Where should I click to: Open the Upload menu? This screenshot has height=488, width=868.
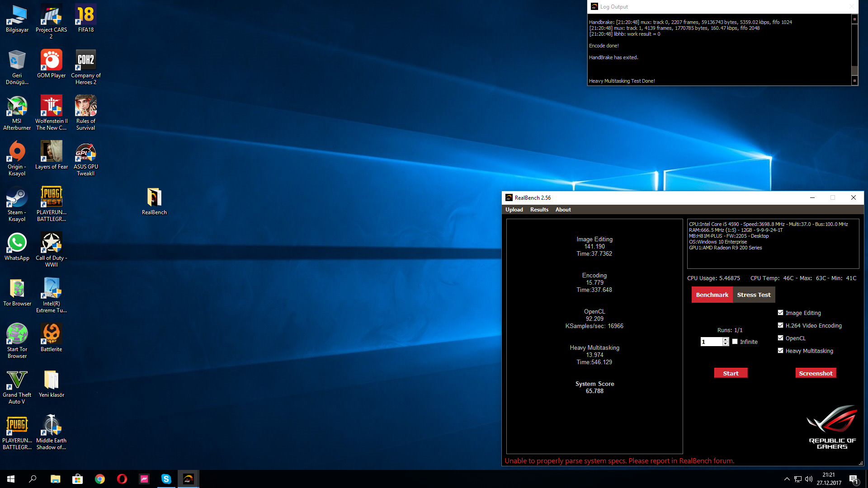coord(514,210)
